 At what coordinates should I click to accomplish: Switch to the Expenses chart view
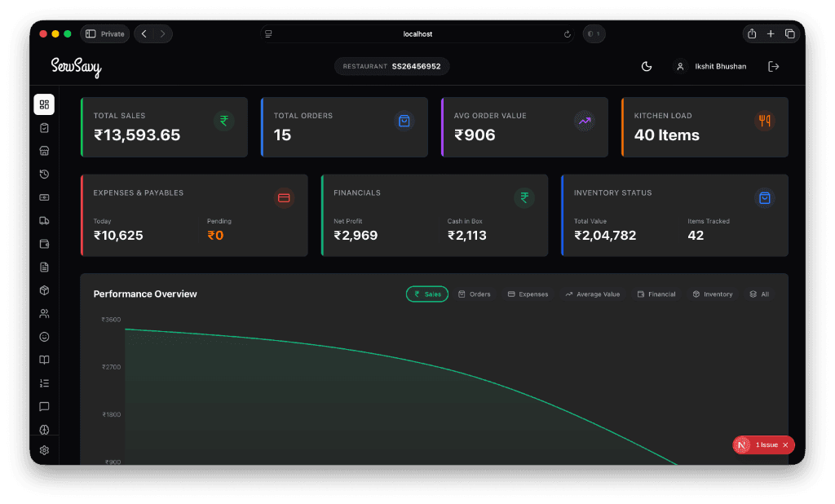point(528,294)
